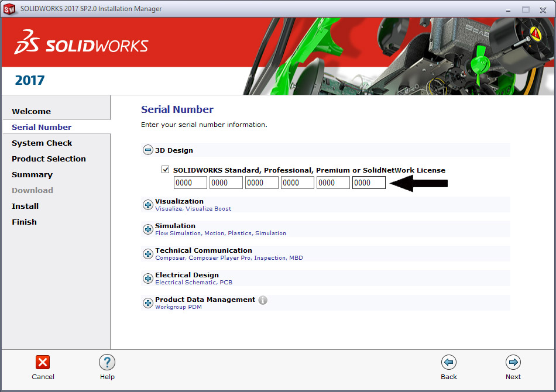Expand the Electrical Design section

[x=148, y=278]
